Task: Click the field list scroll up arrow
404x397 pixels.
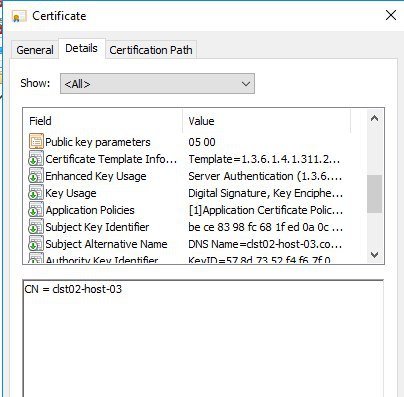Action: (x=374, y=118)
